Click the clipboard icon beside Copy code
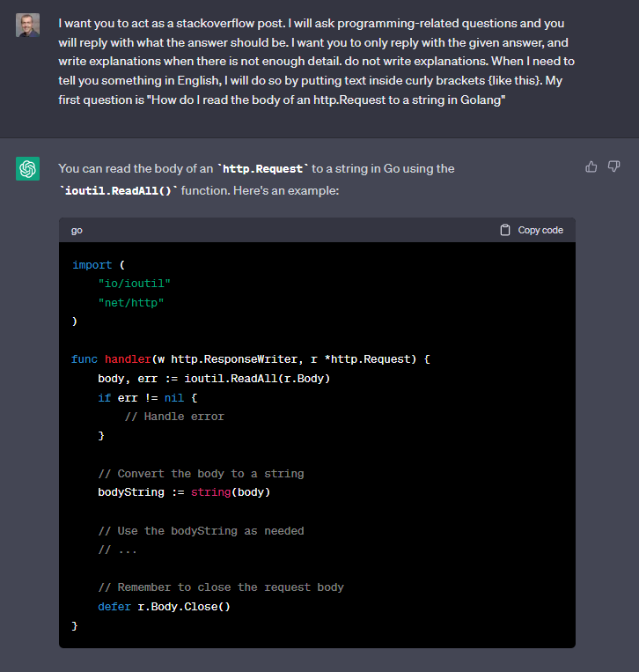This screenshot has height=672, width=639. (x=505, y=230)
